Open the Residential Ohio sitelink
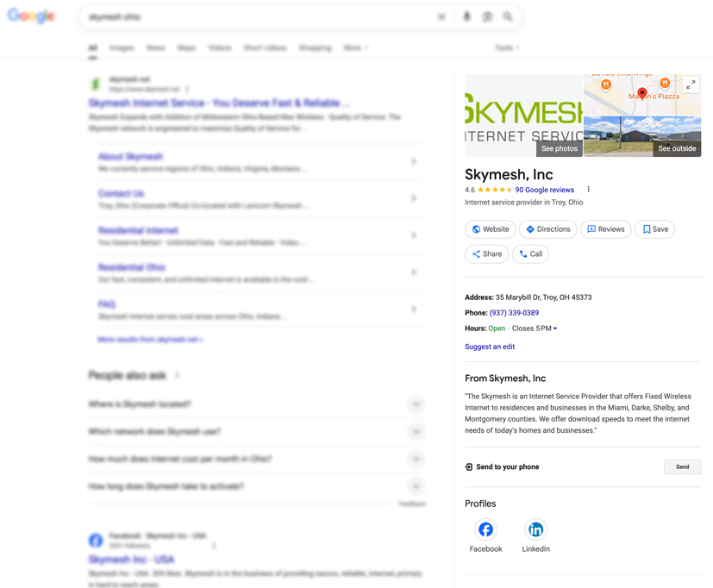This screenshot has height=588, width=713. (132, 267)
